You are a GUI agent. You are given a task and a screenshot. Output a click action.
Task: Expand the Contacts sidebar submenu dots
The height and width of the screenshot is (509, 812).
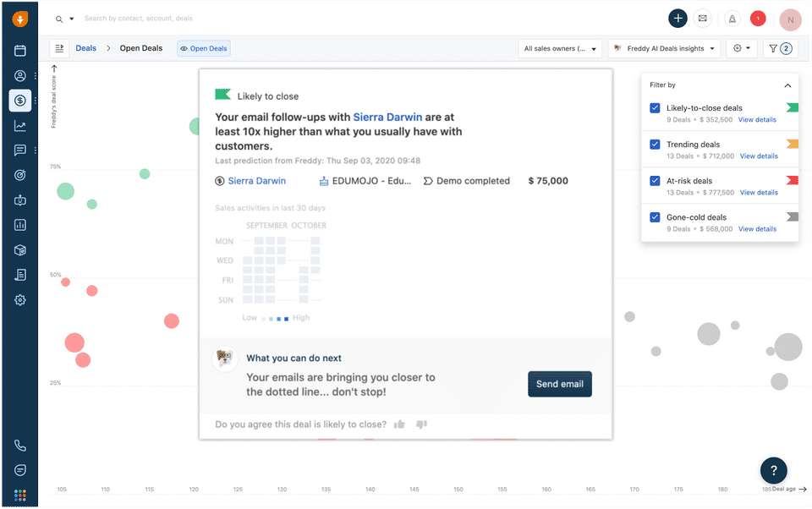[x=36, y=75]
